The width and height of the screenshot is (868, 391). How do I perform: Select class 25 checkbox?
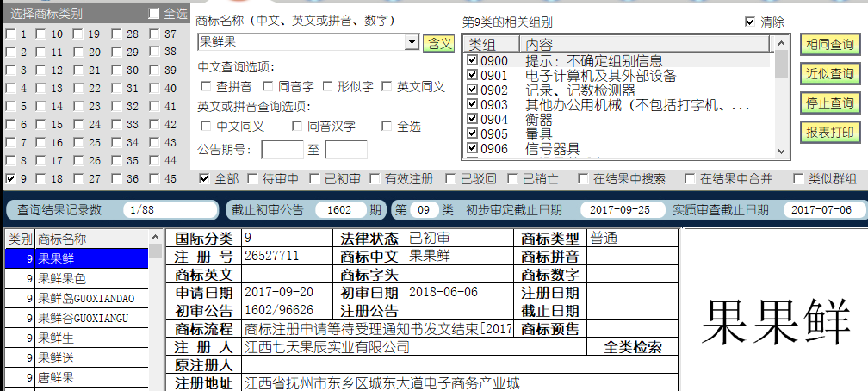(x=78, y=143)
